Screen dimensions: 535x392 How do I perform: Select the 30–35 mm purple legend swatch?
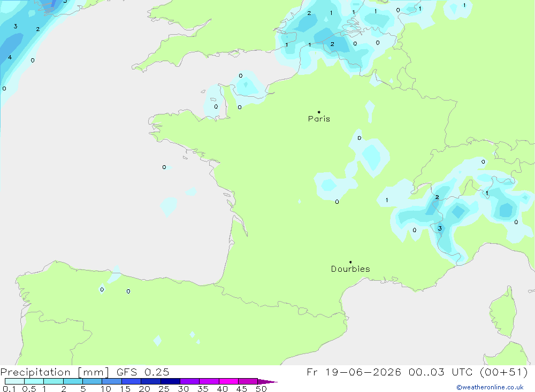190,381
